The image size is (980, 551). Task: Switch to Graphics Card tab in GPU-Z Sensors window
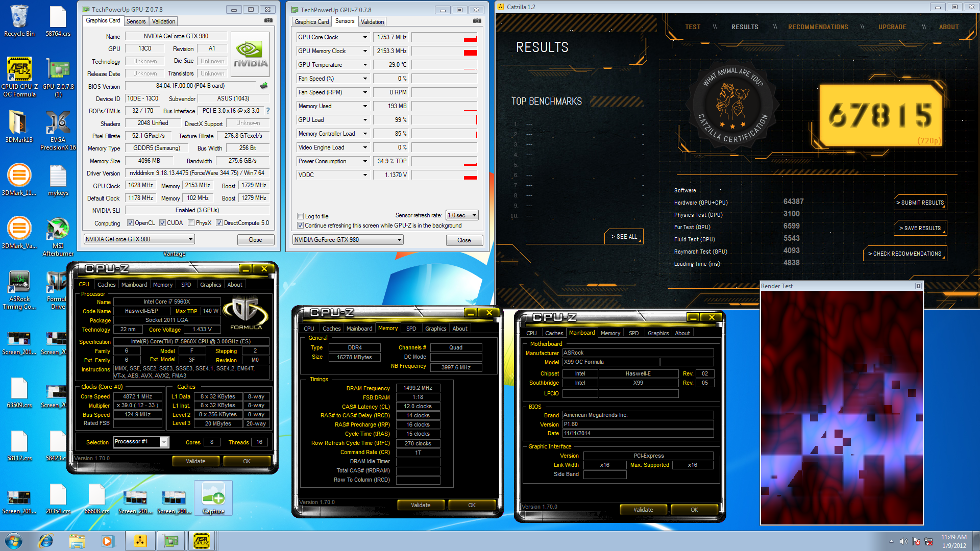tap(311, 22)
